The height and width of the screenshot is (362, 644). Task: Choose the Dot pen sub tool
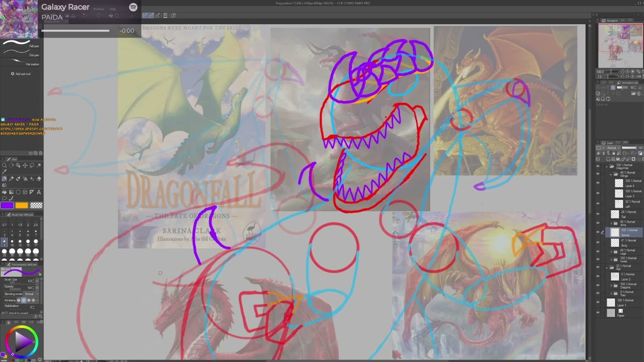pos(20,53)
